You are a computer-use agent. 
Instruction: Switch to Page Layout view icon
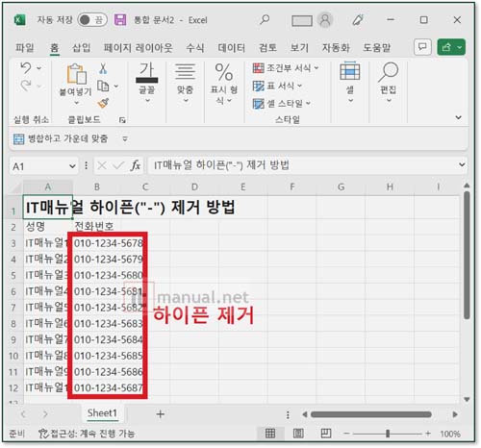(298, 434)
